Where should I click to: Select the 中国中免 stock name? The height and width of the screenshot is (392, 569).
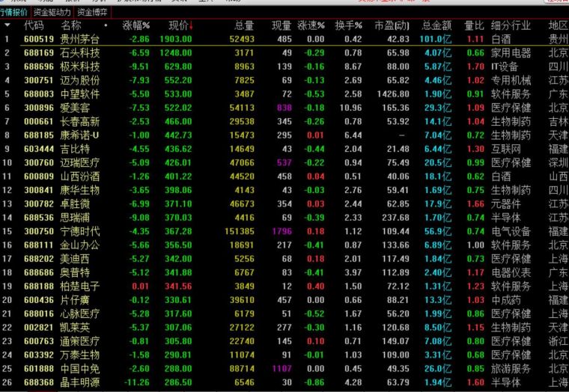pos(80,368)
